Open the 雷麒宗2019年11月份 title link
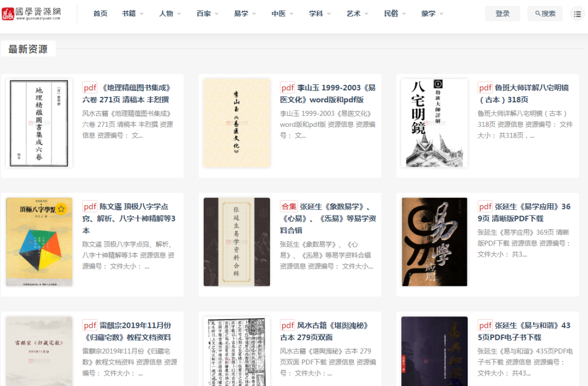 [127, 331]
